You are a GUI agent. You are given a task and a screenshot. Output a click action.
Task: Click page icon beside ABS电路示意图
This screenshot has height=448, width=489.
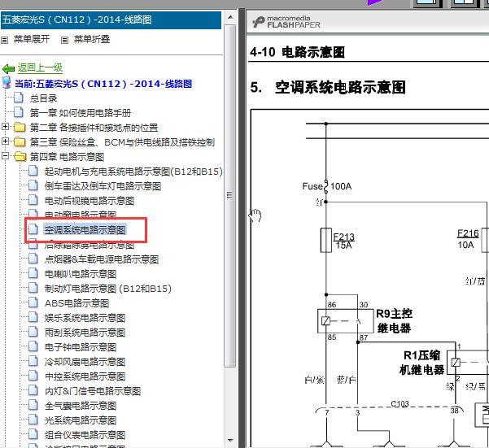pyautogui.click(x=33, y=302)
